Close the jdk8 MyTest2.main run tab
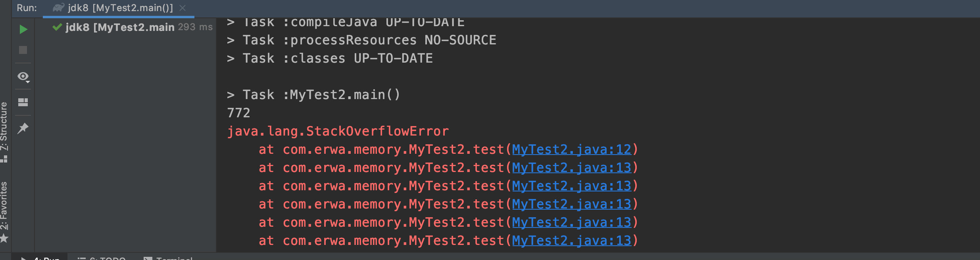Screen dimensions: 980x260 183,8
